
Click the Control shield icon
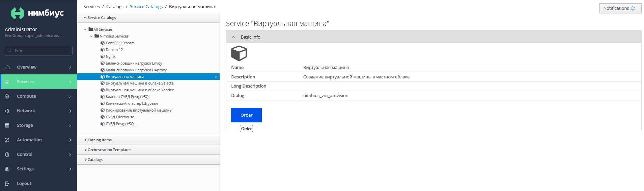pyautogui.click(x=7, y=154)
